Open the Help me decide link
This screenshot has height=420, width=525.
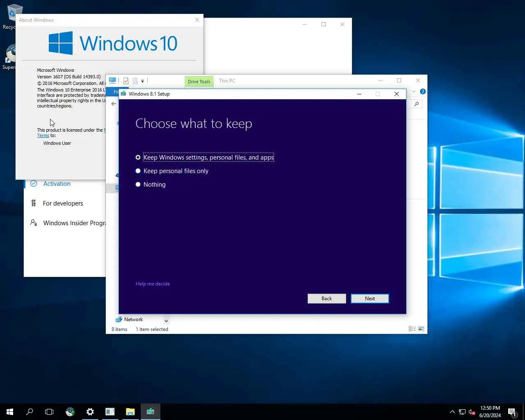(153, 284)
